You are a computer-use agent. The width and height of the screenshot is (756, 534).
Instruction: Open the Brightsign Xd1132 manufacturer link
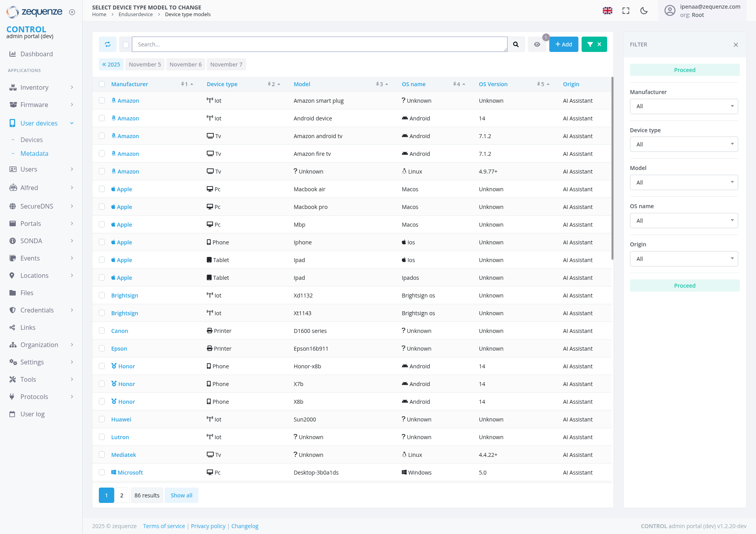pos(124,296)
